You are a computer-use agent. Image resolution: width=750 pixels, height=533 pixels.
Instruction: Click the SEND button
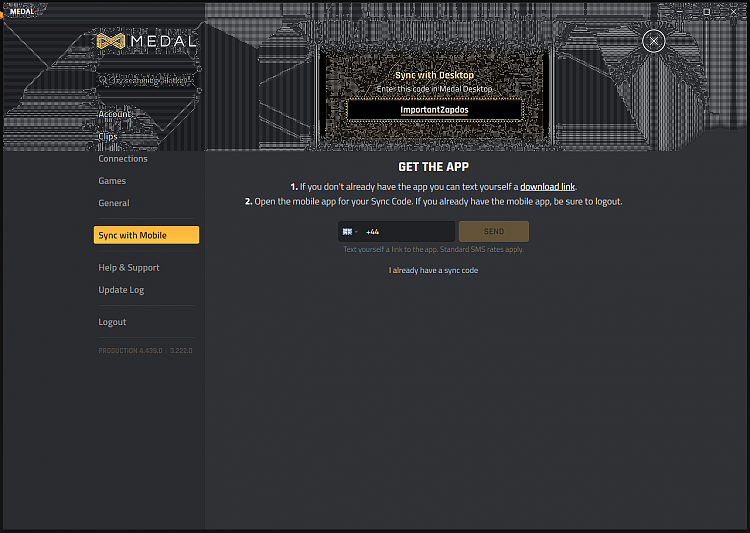(494, 232)
